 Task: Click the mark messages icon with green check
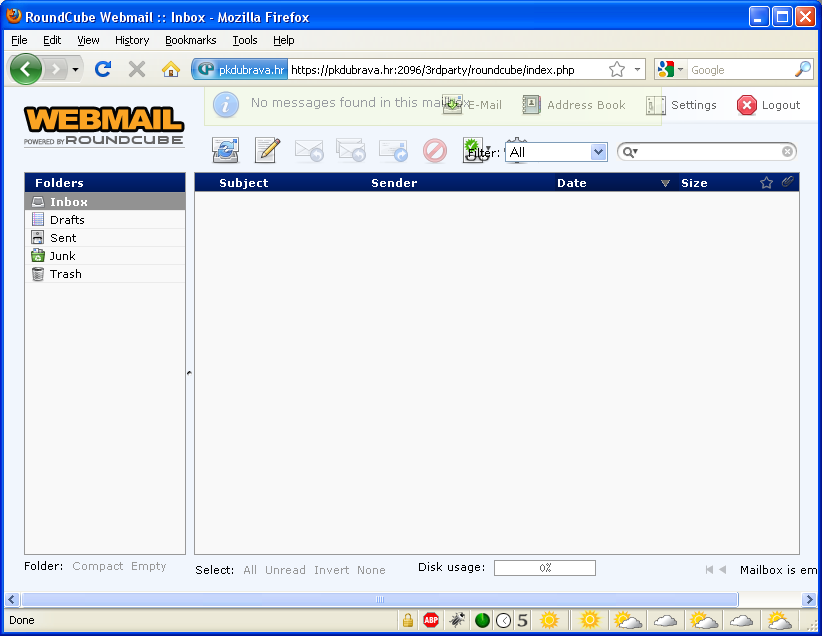[x=472, y=149]
